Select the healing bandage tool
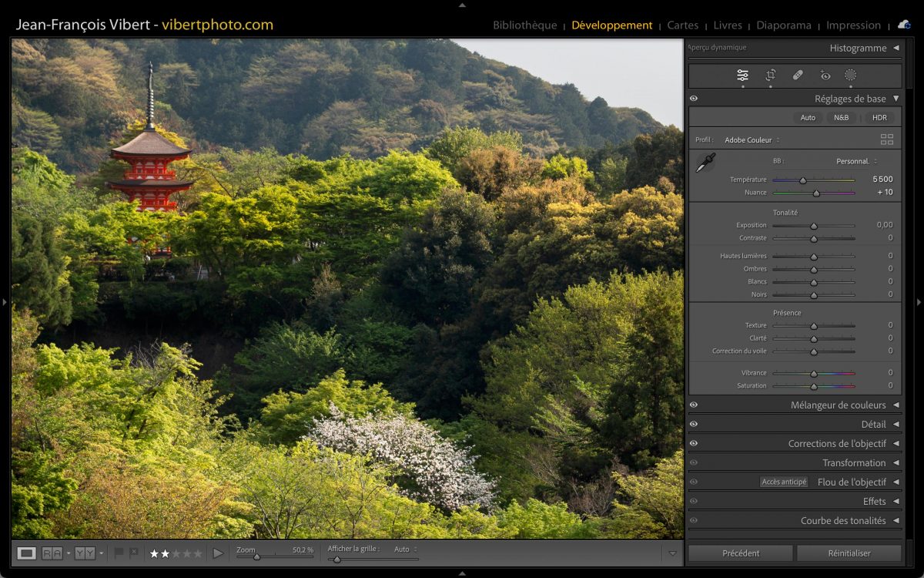Image resolution: width=924 pixels, height=578 pixels. click(x=798, y=75)
